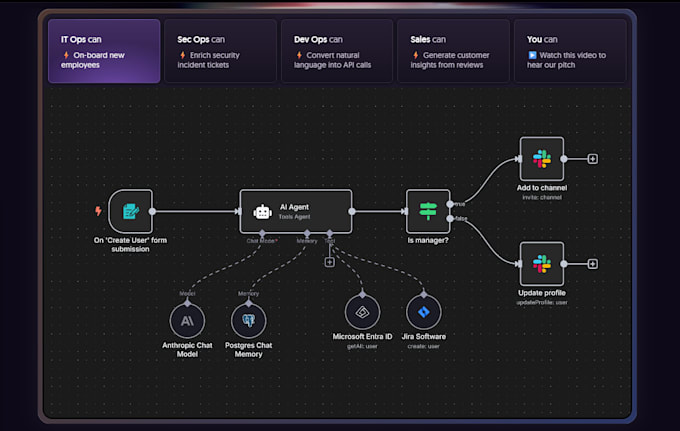The height and width of the screenshot is (431, 680).
Task: Open the You can video tab
Action: click(570, 51)
